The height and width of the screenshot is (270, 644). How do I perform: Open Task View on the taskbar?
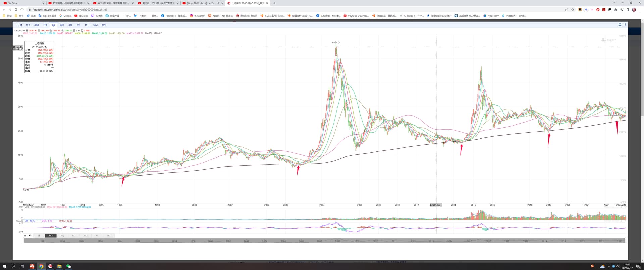tap(22, 266)
